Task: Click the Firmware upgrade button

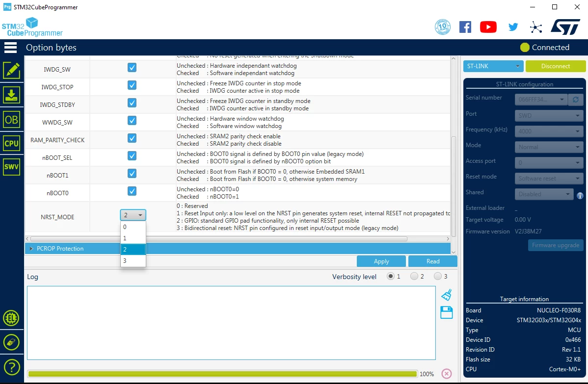Action: tap(556, 245)
